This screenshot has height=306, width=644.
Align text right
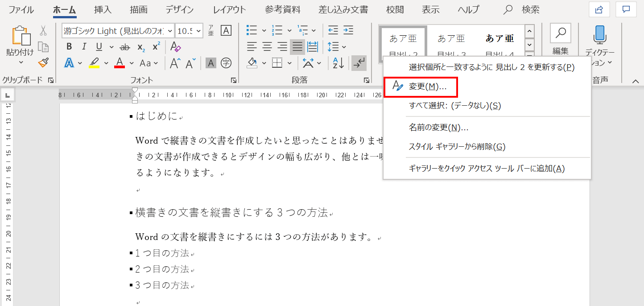282,46
